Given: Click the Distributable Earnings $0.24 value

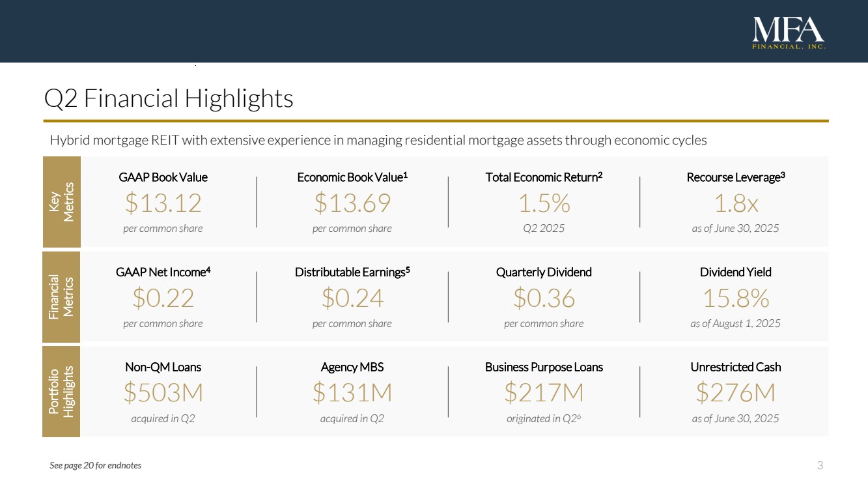Looking at the screenshot, I should click(352, 298).
